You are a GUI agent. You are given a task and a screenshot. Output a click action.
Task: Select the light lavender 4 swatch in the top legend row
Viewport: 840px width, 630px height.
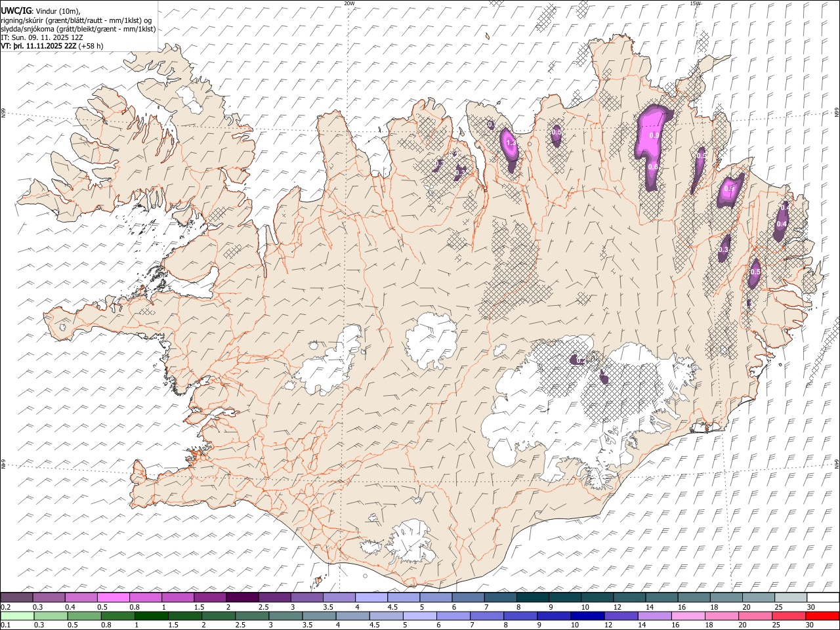click(371, 598)
